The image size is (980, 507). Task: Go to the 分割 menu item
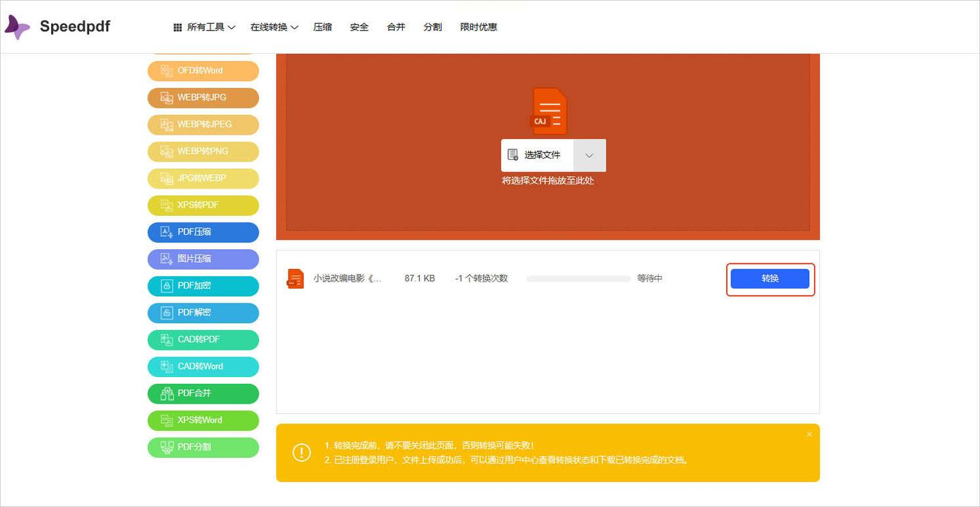point(433,27)
